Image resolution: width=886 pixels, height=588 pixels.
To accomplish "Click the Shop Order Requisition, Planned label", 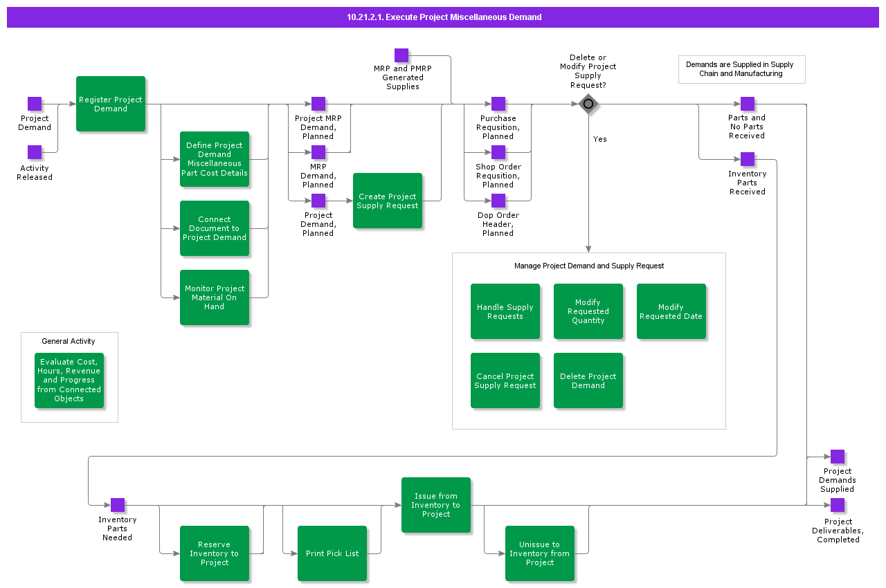I will [x=498, y=176].
